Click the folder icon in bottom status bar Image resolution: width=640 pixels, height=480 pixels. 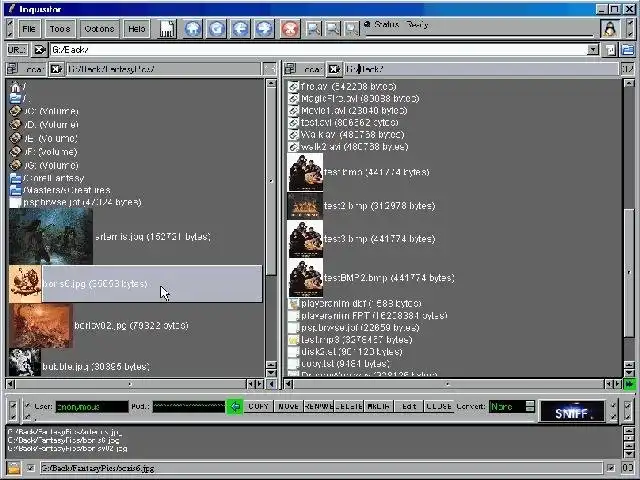pyautogui.click(x=13, y=468)
